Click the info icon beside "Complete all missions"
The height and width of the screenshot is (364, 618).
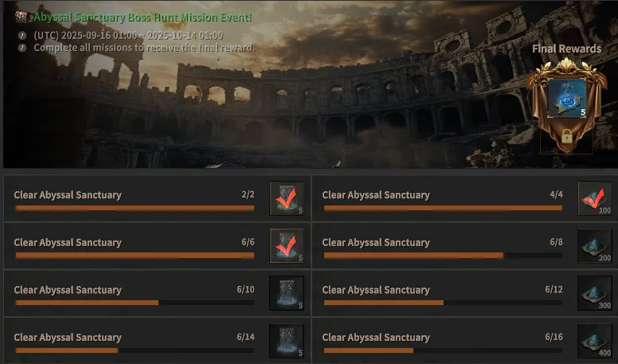(x=22, y=48)
